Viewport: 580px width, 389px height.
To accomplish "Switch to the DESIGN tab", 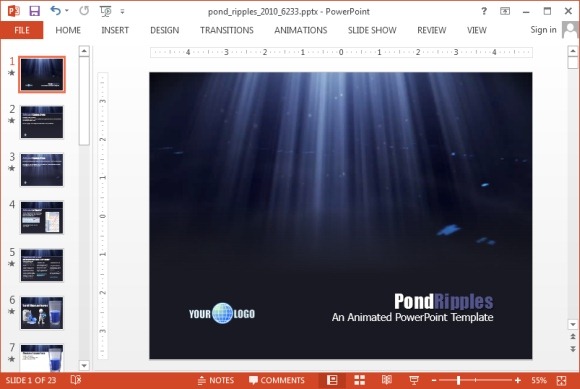I will pyautogui.click(x=165, y=30).
